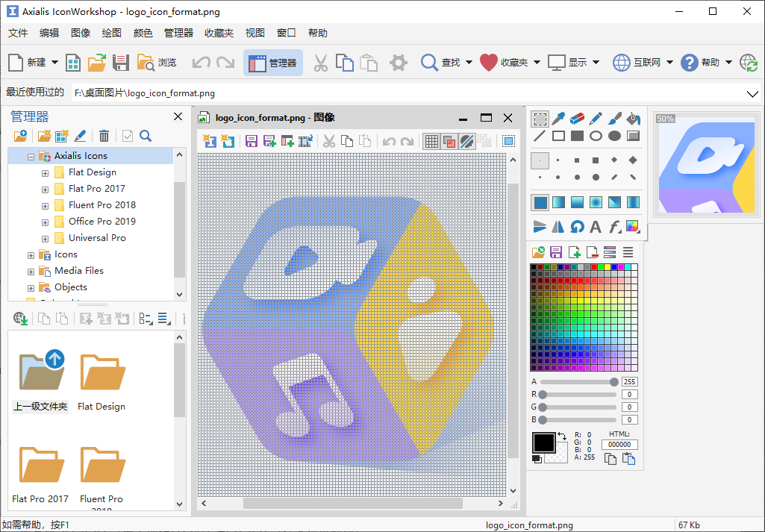
Task: Pick the Pencil drawing tool
Action: pos(596,119)
